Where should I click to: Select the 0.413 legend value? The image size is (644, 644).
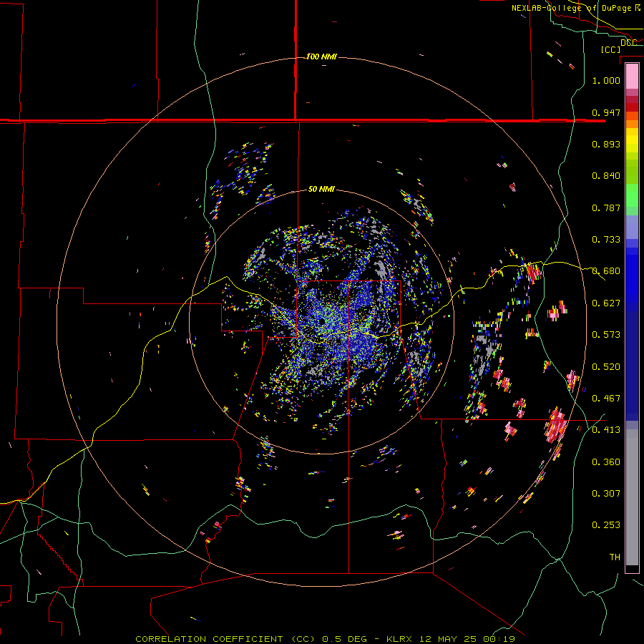coord(606,430)
